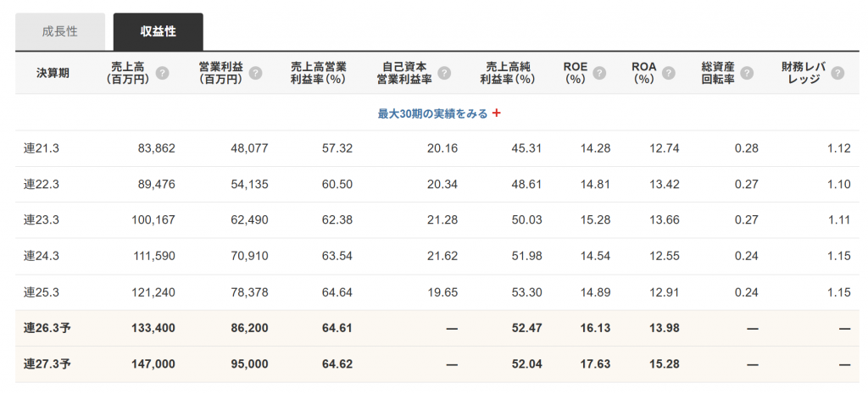Open the 最大30期の実績をみる link
Image resolution: width=868 pixels, height=394 pixels.
432,113
